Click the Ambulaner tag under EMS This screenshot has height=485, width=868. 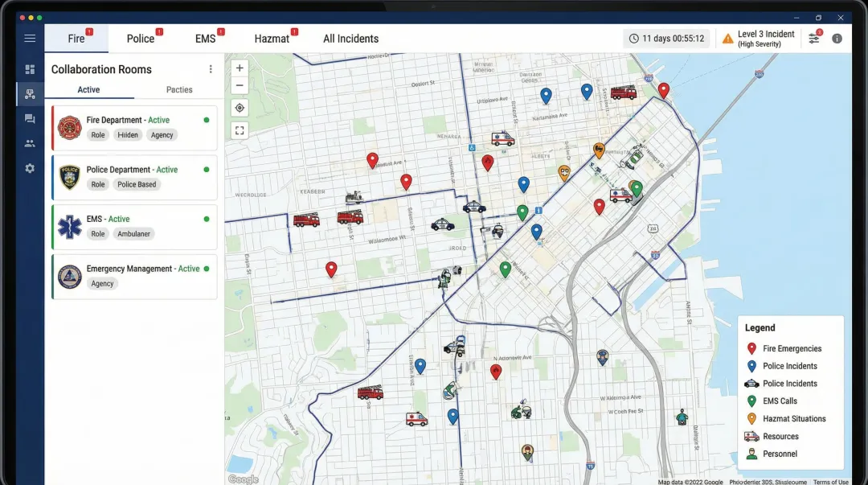tap(133, 234)
